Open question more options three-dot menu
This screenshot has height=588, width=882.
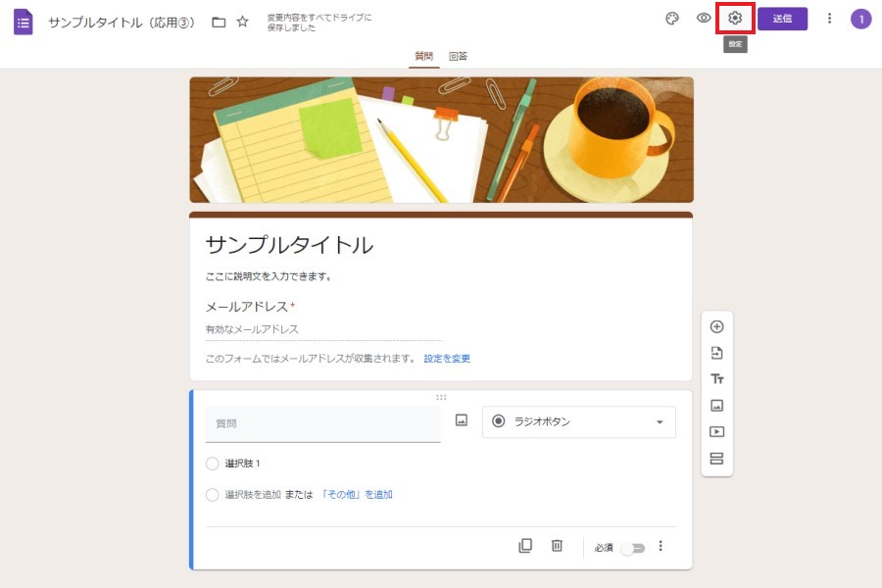tap(661, 546)
